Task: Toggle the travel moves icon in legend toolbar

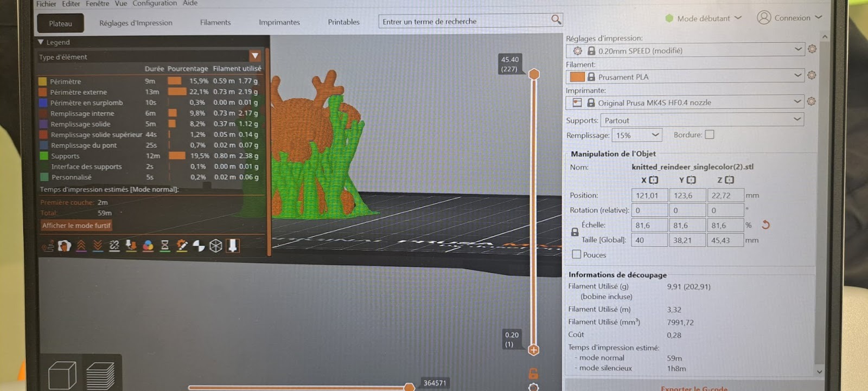Action: 48,246
